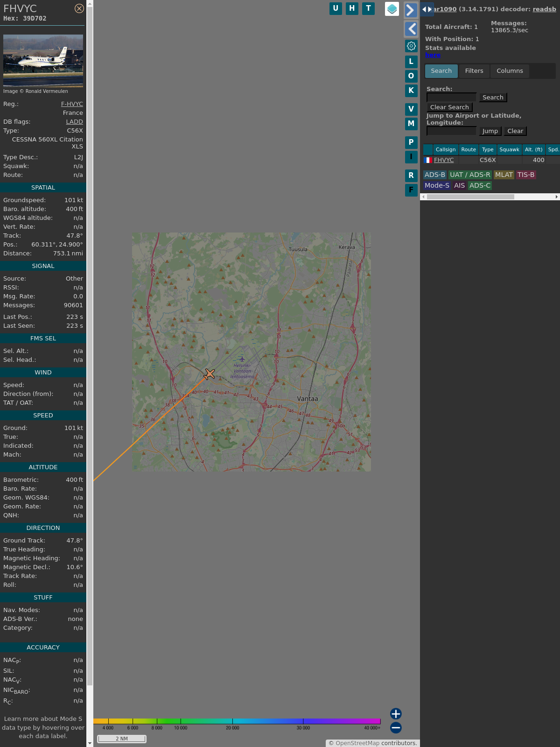Expand sidebar with right chevron arrow
This screenshot has height=747, width=560.
[411, 10]
